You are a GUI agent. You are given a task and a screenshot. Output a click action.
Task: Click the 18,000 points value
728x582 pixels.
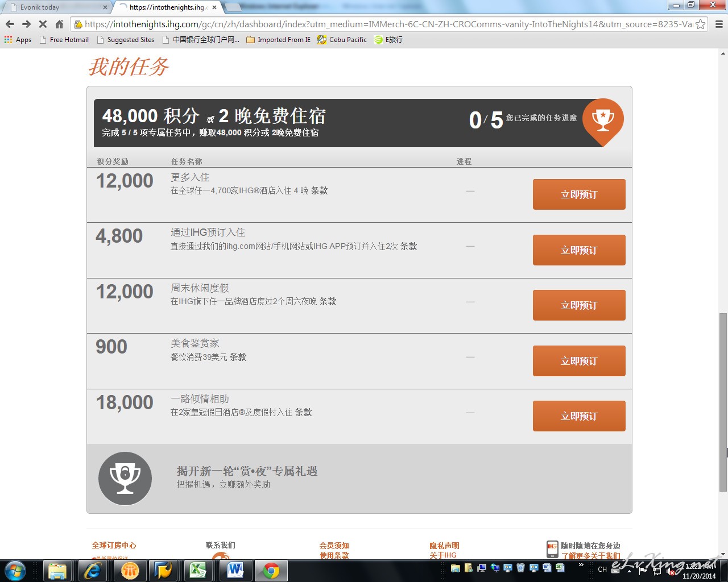pyautogui.click(x=125, y=402)
